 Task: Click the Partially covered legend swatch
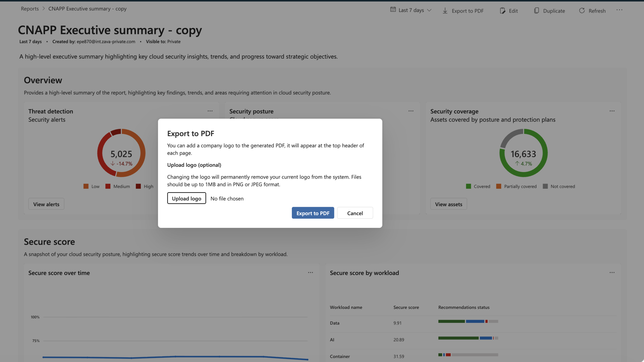pyautogui.click(x=499, y=186)
